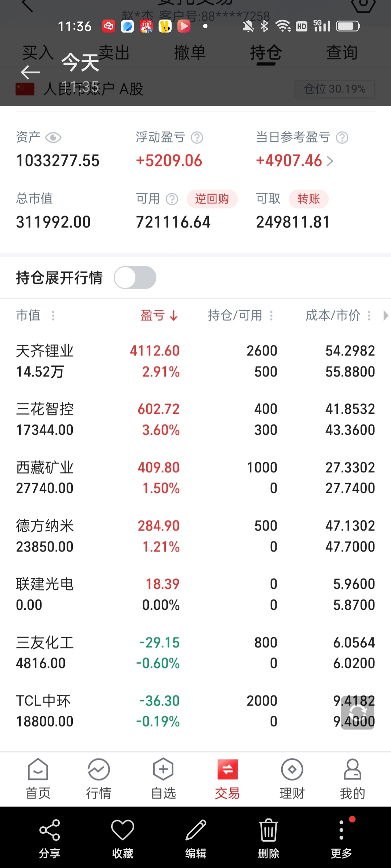Tap the trash Delete icon
The image size is (391, 868).
268,830
